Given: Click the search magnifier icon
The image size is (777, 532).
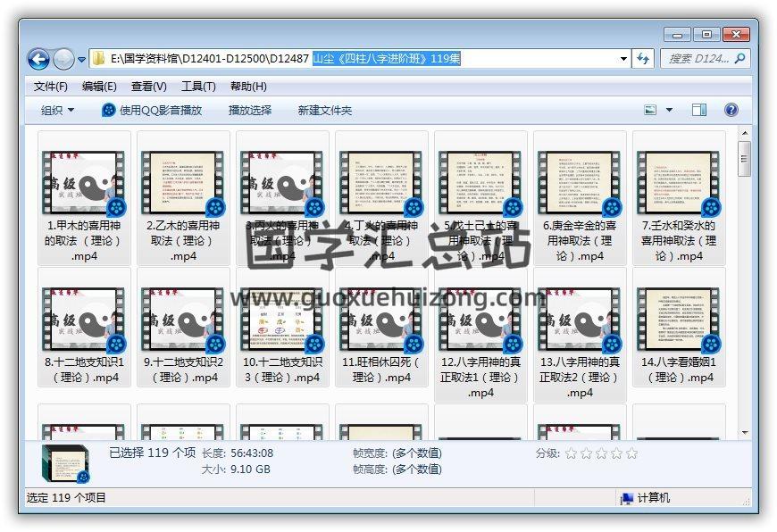Looking at the screenshot, I should (x=739, y=59).
